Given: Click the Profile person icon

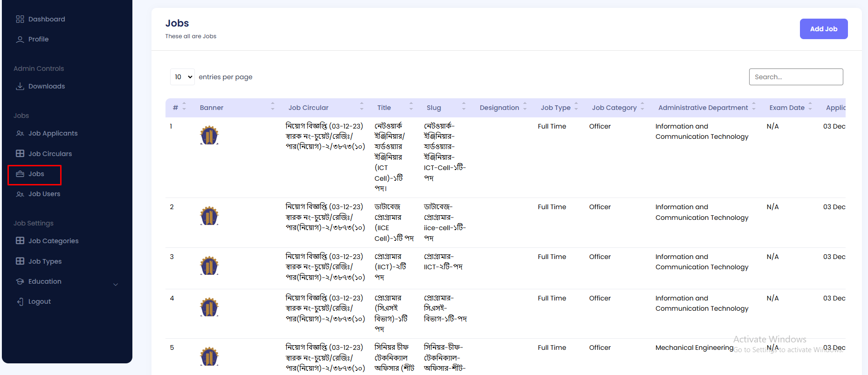Looking at the screenshot, I should (20, 40).
